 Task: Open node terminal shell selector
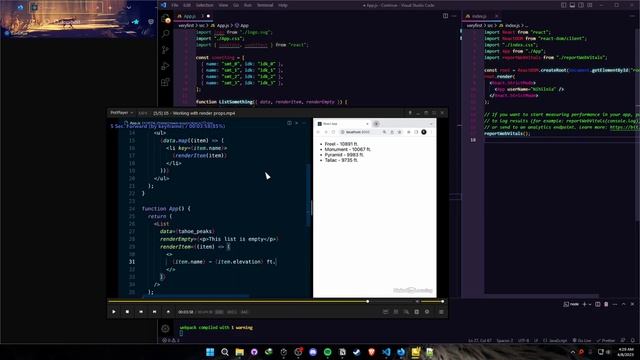pyautogui.click(x=571, y=304)
